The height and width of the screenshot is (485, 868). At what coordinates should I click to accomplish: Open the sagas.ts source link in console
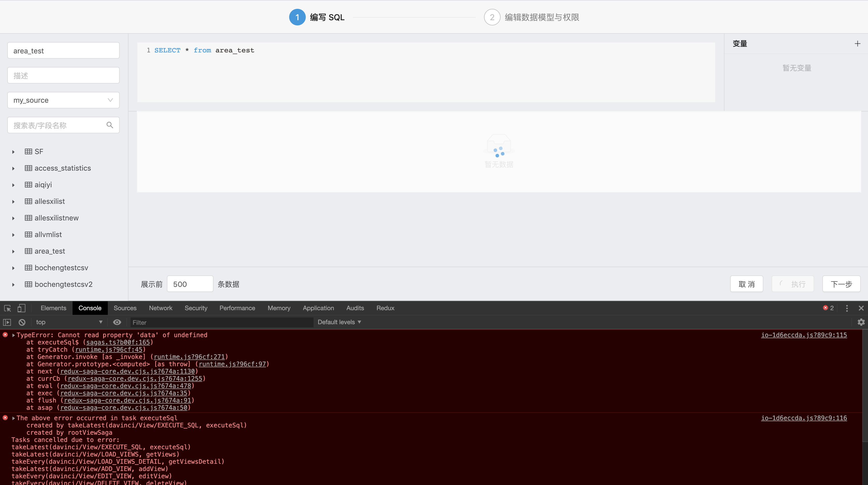[x=117, y=342]
